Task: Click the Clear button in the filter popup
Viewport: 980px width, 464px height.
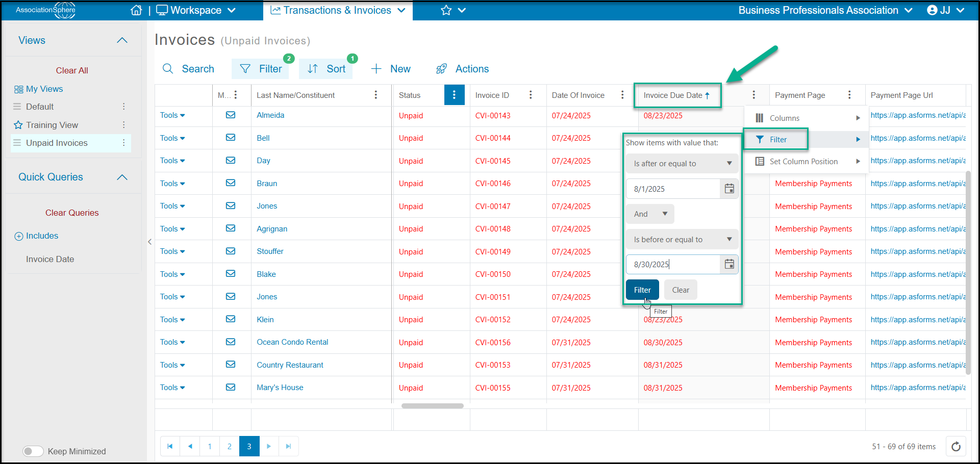Action: [x=681, y=290]
